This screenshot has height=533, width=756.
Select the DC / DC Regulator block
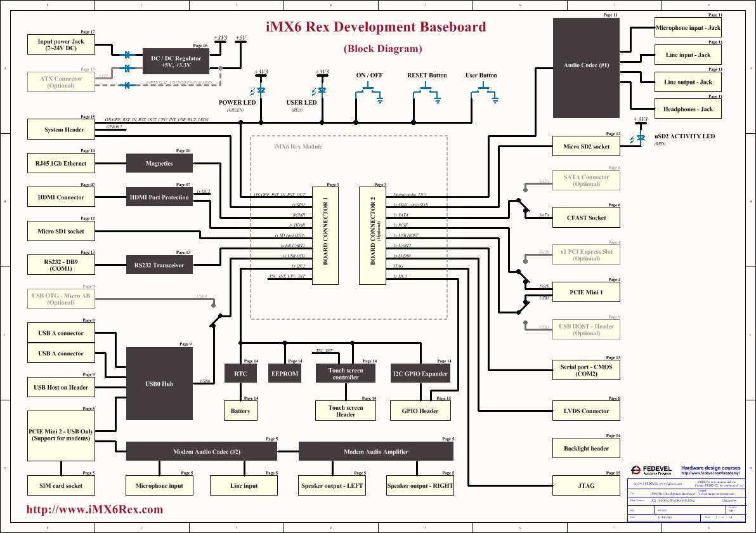point(176,62)
